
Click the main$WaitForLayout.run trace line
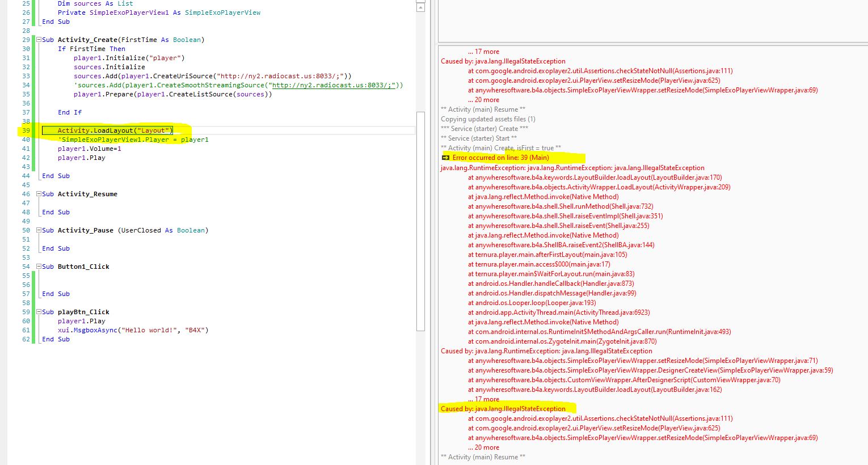point(551,274)
